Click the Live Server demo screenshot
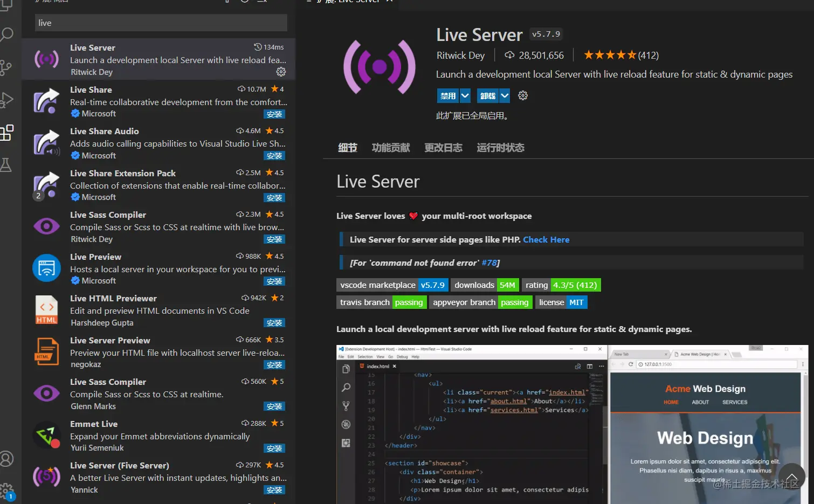This screenshot has height=504, width=814. (572, 424)
